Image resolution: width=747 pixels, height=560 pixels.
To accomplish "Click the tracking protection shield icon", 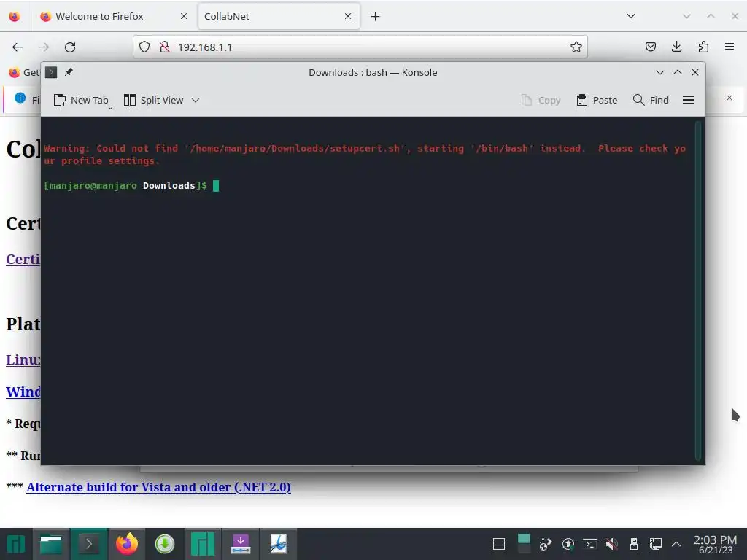I will click(144, 47).
